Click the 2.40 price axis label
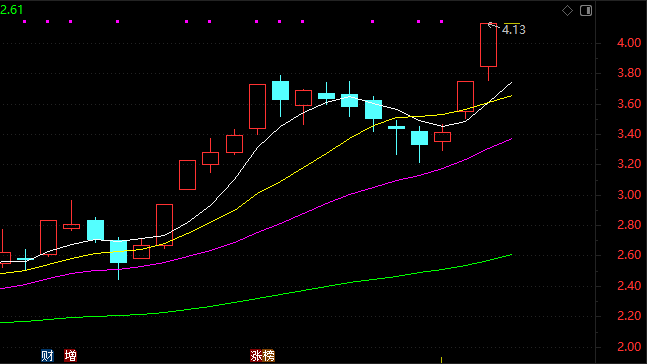The width and height of the screenshot is (647, 364). coord(629,286)
